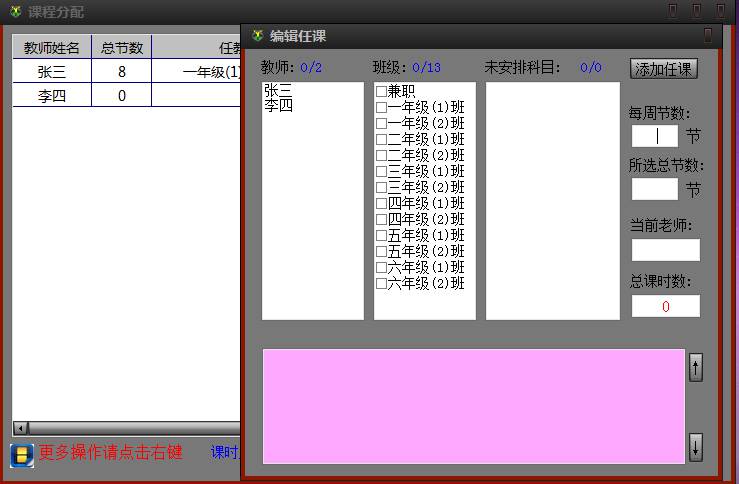Check 四年级(2)班 class checkbox
This screenshot has height=484, width=739.
coord(381,220)
